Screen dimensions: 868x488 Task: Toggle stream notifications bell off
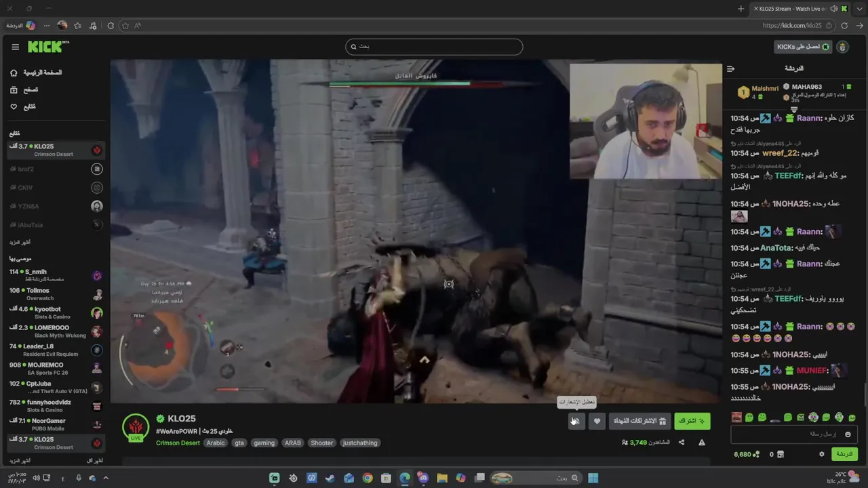576,421
